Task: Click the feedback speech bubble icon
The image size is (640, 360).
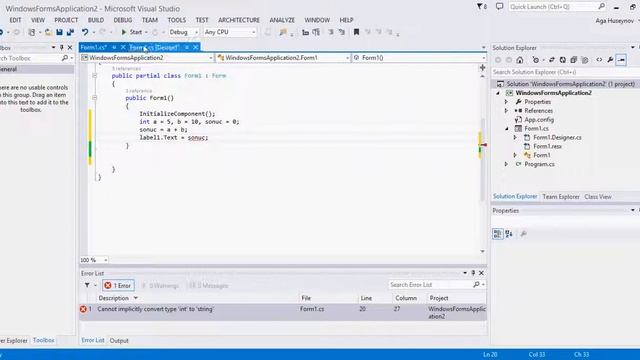Action: 499,7
